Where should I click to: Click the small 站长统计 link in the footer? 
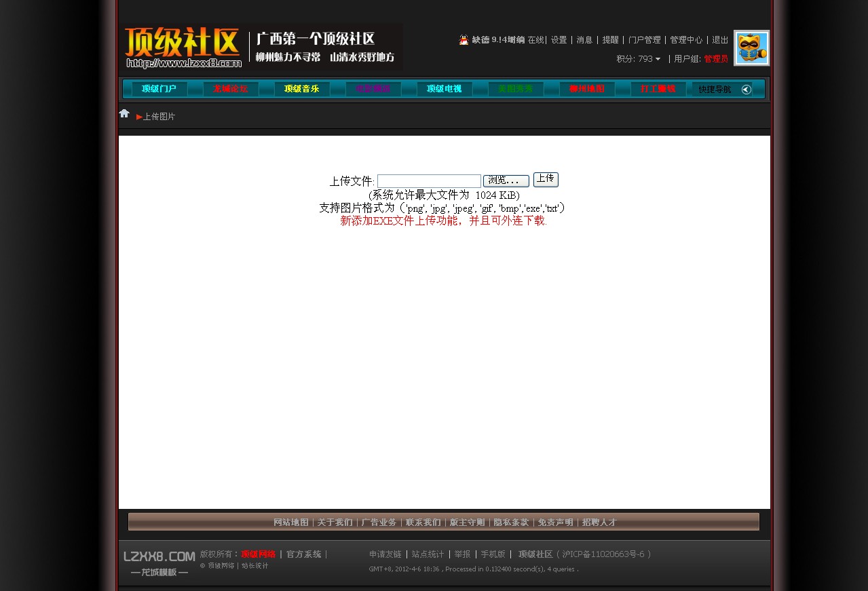click(x=255, y=566)
